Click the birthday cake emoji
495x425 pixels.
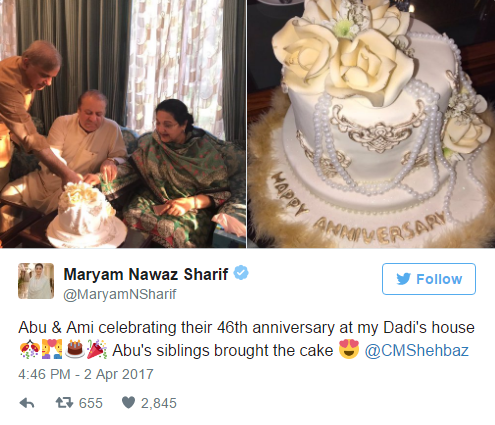(75, 350)
